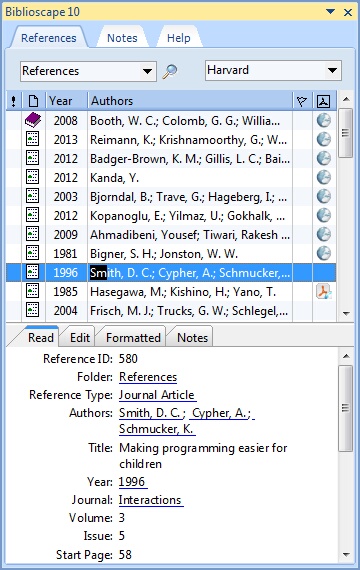Select the Bigner, S. H. reference
Image resolution: width=360 pixels, height=570 pixels.
[171, 253]
